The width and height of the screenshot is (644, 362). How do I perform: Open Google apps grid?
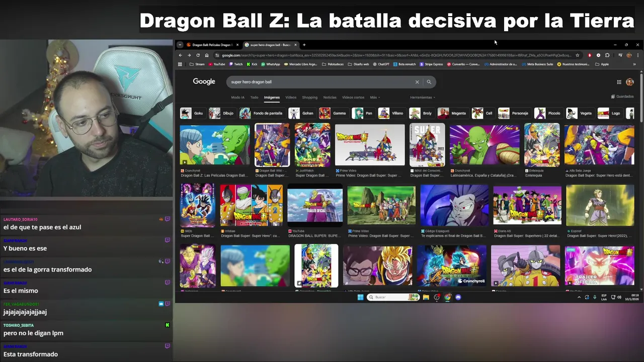pyautogui.click(x=619, y=82)
